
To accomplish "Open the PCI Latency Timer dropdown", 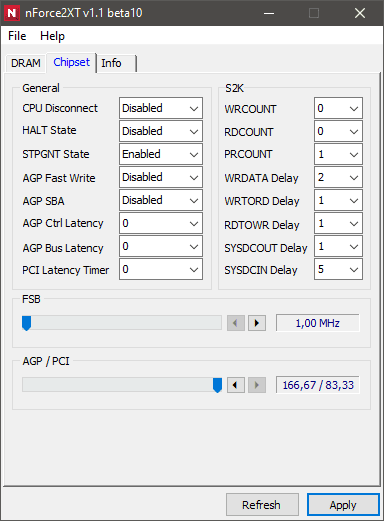I will tap(161, 269).
